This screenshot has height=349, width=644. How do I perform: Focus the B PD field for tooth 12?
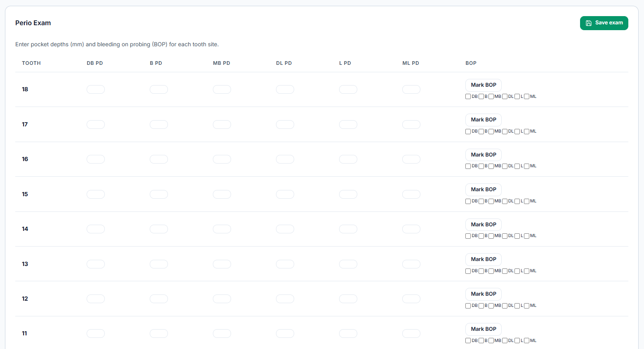[159, 299]
